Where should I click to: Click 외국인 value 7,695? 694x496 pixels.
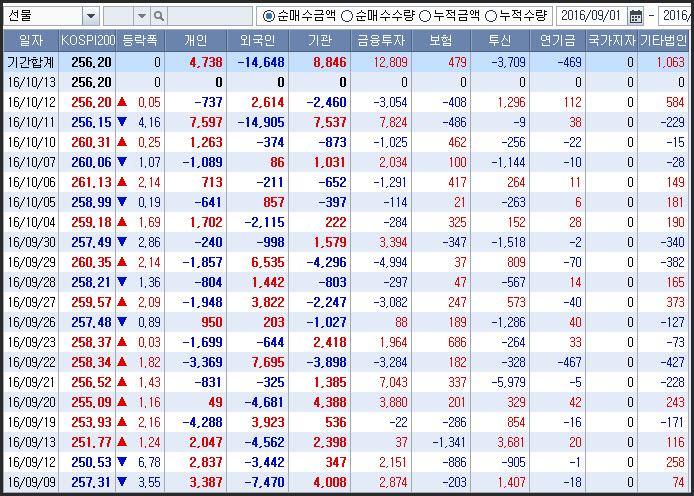pyautogui.click(x=268, y=362)
